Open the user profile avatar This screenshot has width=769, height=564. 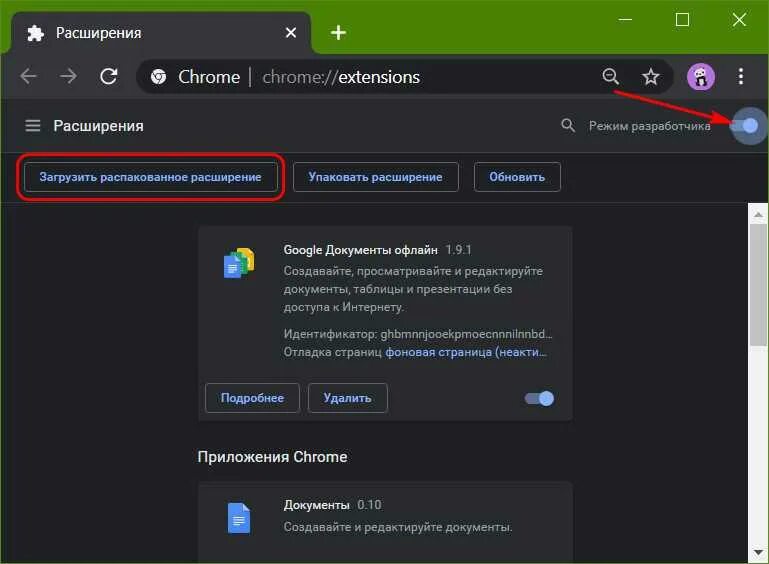(x=700, y=77)
